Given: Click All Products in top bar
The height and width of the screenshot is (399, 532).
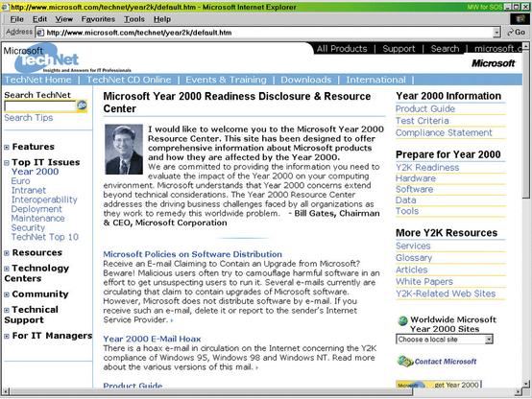Looking at the screenshot, I should [x=342, y=49].
